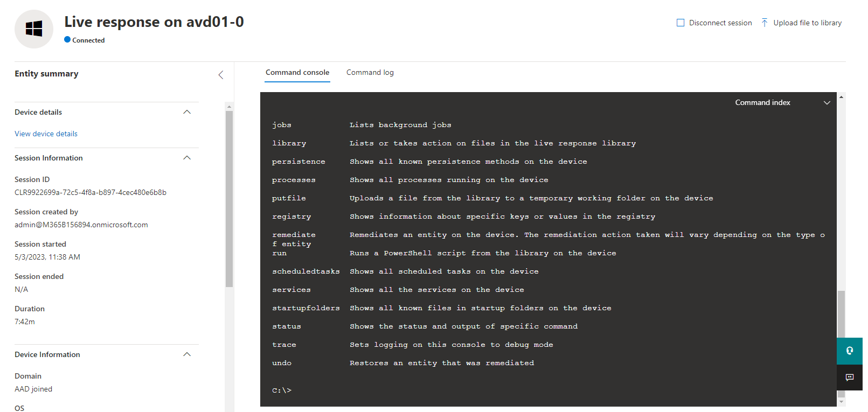
Task: Click the 'scheduledtasks' command in console
Action: coord(306,271)
